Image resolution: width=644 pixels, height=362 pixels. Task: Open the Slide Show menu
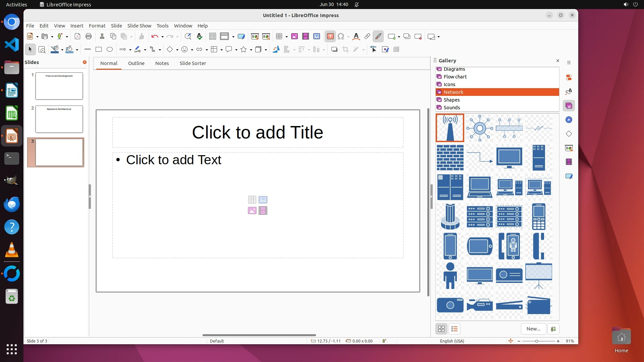(139, 26)
